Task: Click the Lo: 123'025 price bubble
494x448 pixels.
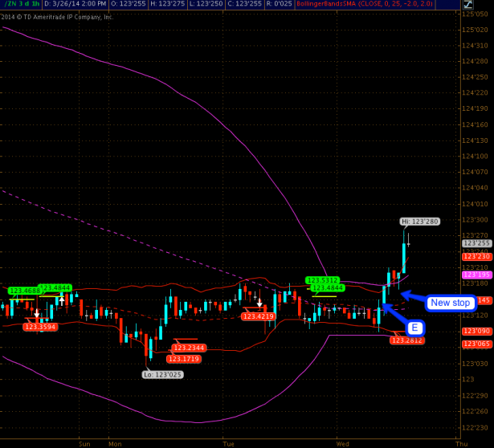Action: [x=162, y=375]
